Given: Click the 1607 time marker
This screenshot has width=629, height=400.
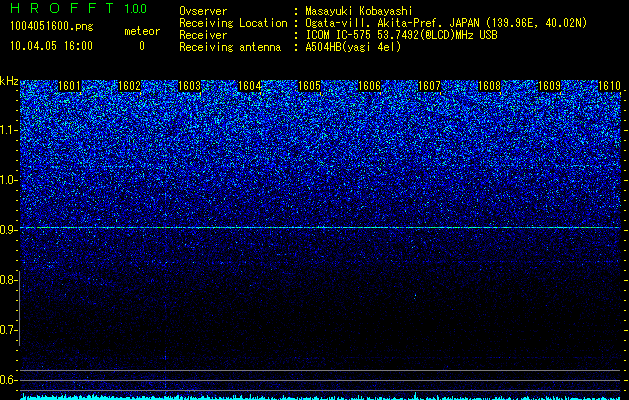Looking at the screenshot, I should (x=430, y=86).
